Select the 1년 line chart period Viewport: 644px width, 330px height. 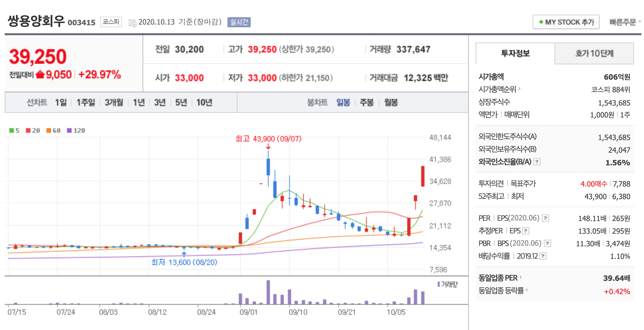point(139,102)
